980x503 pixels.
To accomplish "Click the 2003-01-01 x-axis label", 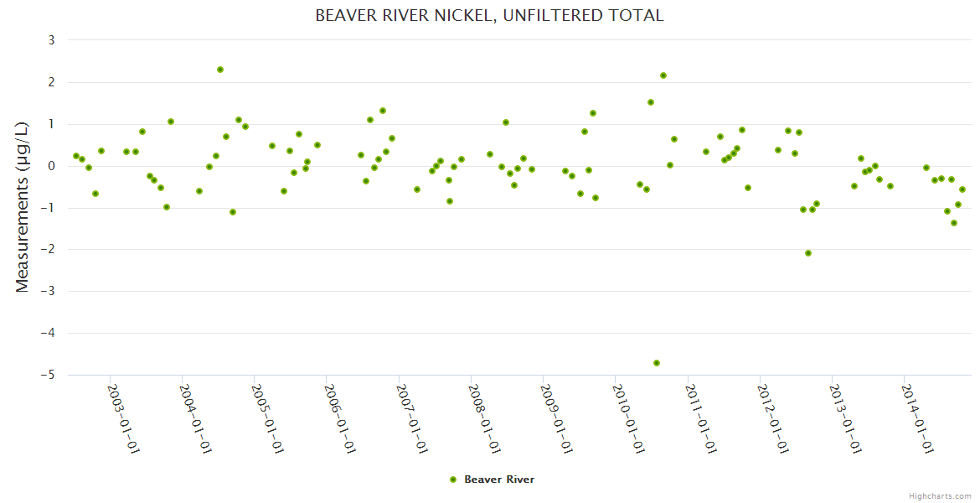I will [x=123, y=418].
